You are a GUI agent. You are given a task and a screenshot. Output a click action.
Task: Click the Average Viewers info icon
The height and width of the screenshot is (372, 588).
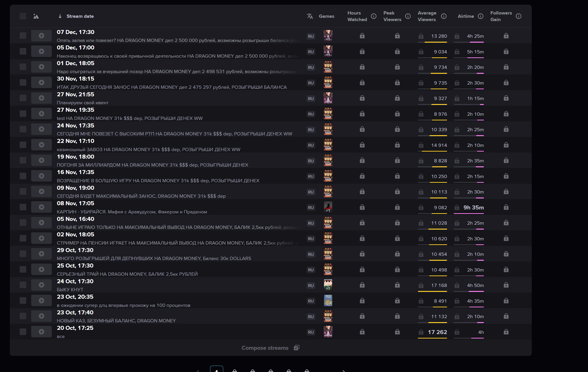point(443,16)
